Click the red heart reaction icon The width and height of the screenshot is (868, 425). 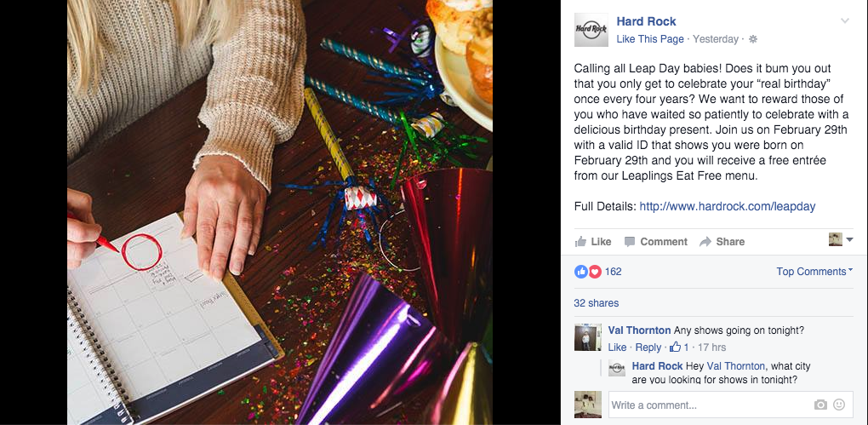[595, 272]
